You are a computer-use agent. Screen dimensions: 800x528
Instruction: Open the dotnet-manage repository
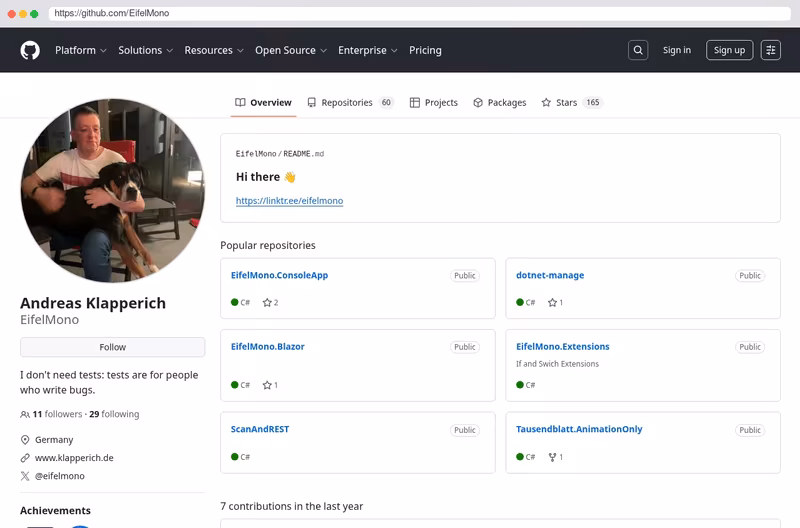(550, 275)
